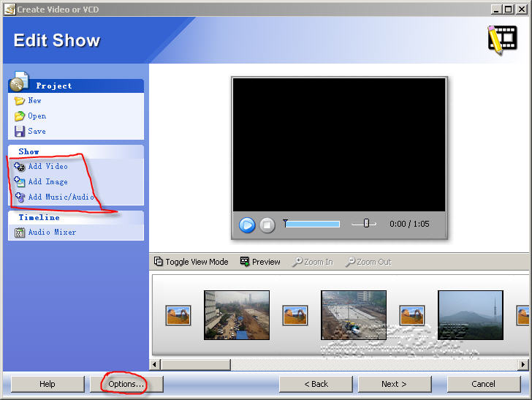532x400 pixels.
Task: Select Add Image in Show panel
Action: point(47,181)
